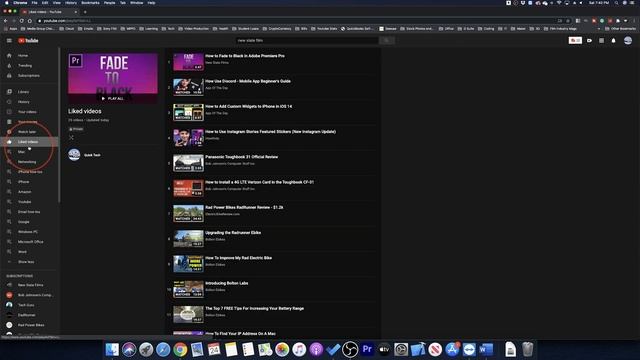The height and width of the screenshot is (360, 640).
Task: Open the Other Bookmarks folder
Action: 620,29
